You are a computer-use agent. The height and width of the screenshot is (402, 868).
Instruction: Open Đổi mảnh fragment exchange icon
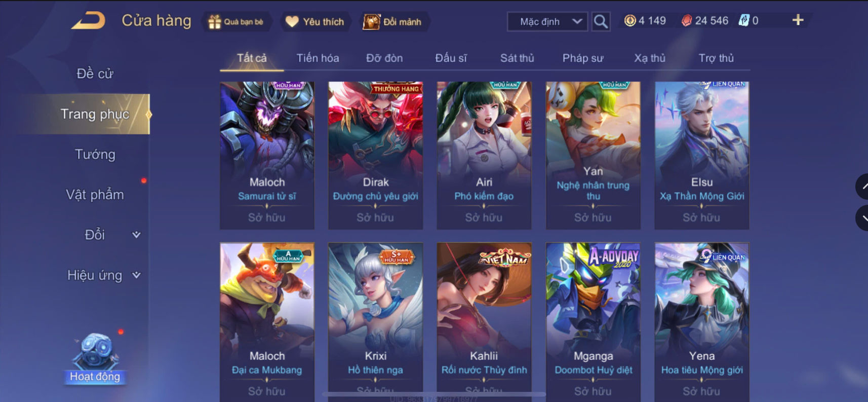coord(371,22)
